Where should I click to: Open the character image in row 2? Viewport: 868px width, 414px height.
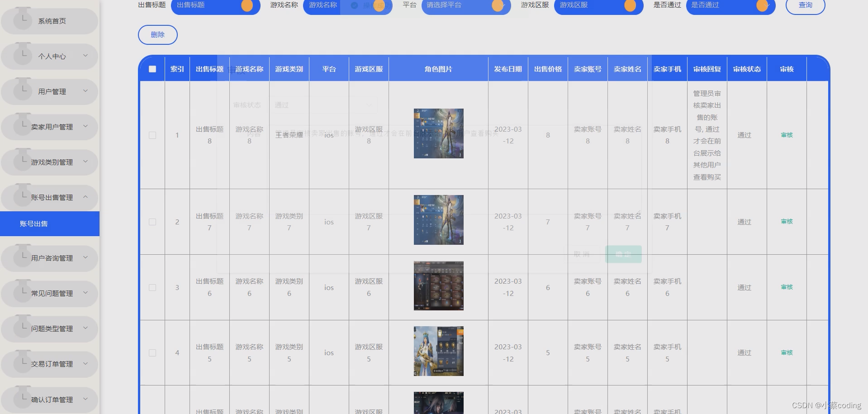point(438,220)
